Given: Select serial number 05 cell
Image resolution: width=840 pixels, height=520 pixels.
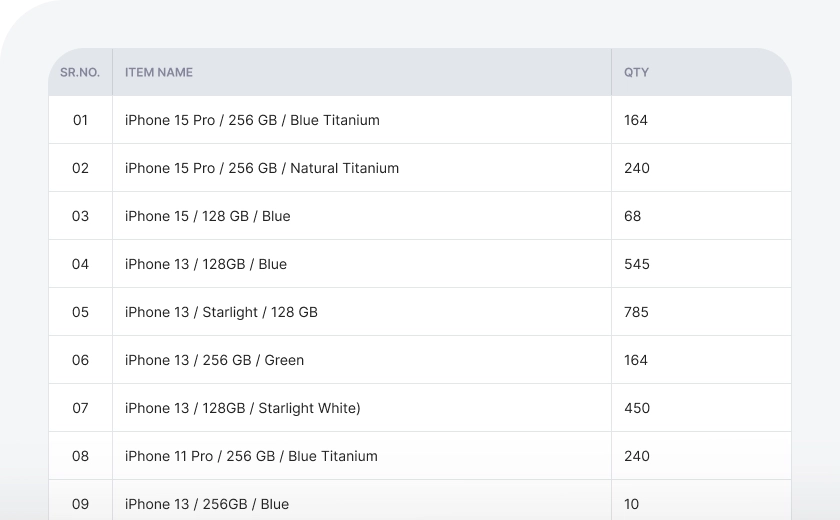Looking at the screenshot, I should pyautogui.click(x=80, y=312).
